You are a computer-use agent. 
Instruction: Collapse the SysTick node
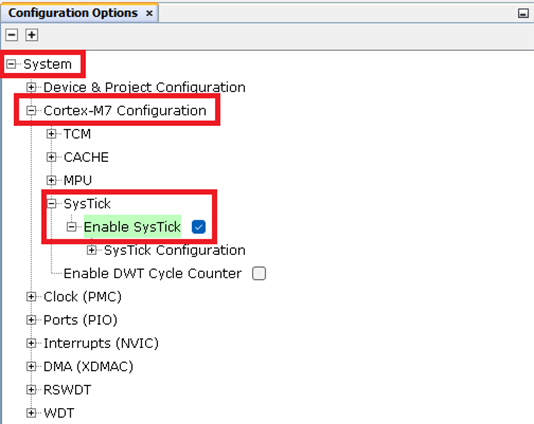[x=51, y=204]
